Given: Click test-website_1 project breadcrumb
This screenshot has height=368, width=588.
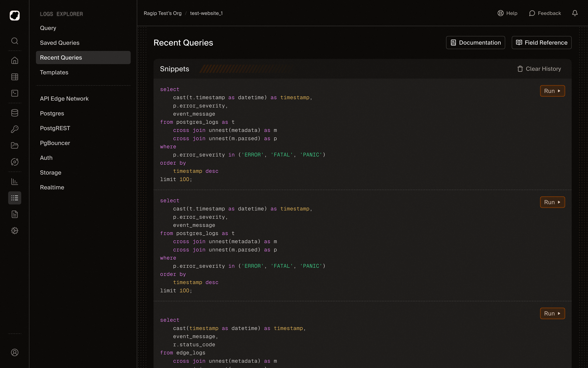Looking at the screenshot, I should tap(206, 13).
